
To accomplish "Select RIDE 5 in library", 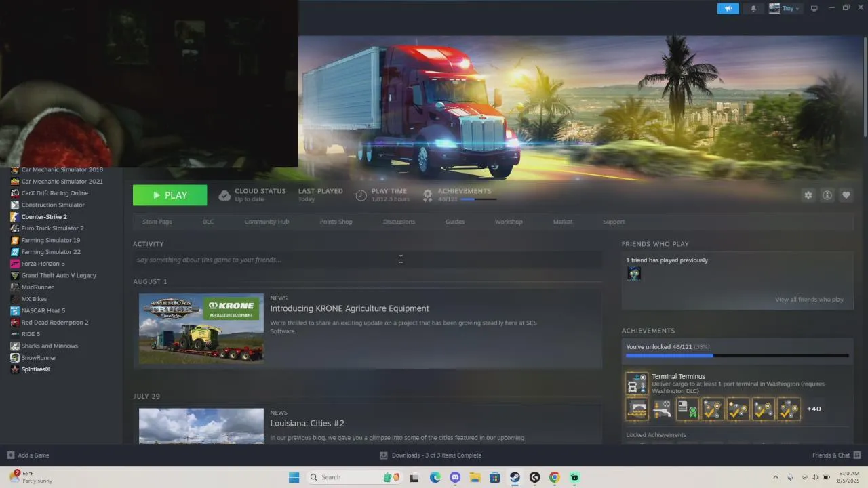I will [x=31, y=334].
